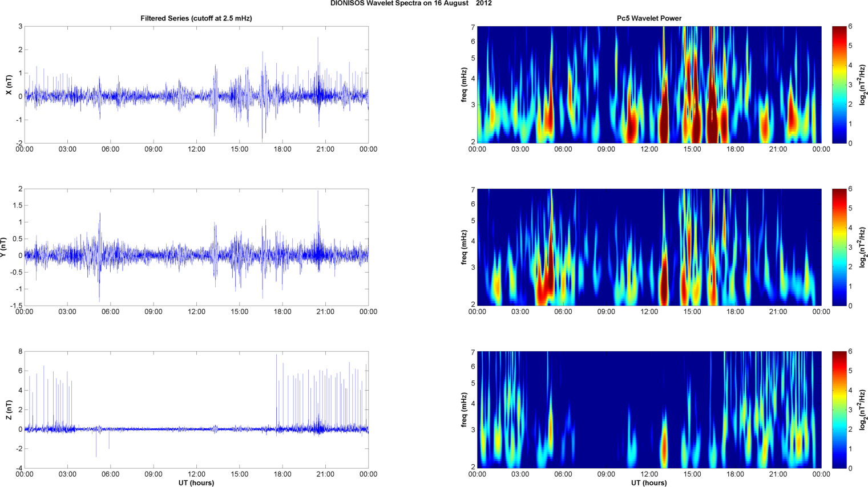
Task: Click the '-4' tick on the Z (nT) axis
Action: (19, 469)
